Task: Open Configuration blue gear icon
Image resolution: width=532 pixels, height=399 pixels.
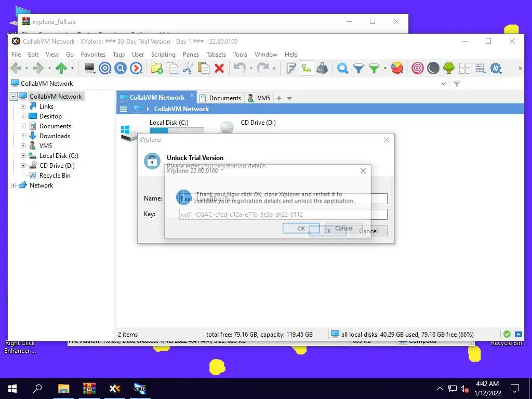Action: pos(496,68)
